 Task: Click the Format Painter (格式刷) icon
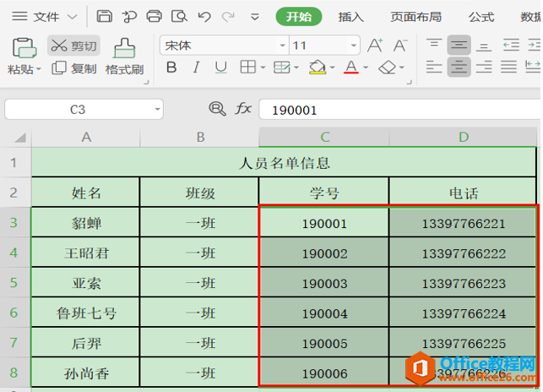[x=124, y=49]
